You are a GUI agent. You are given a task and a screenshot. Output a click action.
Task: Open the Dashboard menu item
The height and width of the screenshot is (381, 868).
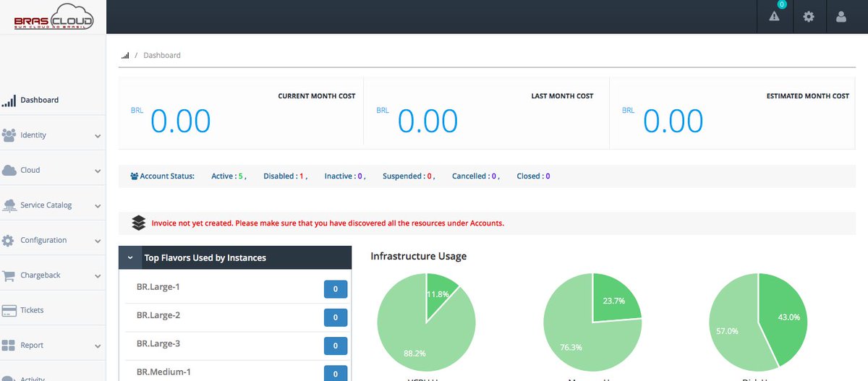point(53,100)
